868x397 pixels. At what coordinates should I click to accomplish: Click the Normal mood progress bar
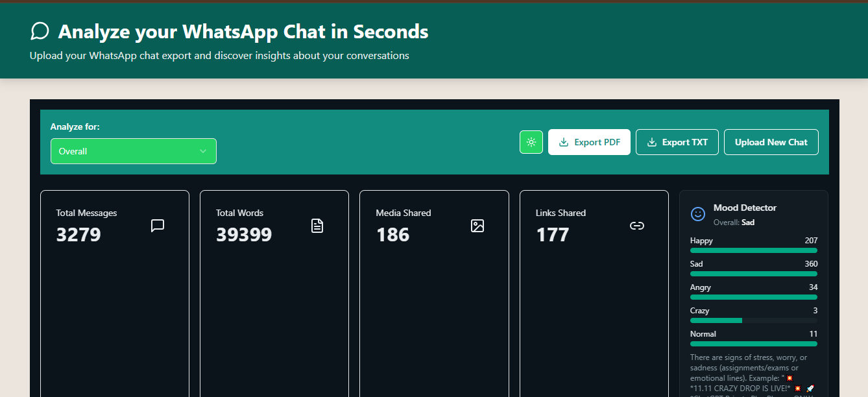(754, 344)
